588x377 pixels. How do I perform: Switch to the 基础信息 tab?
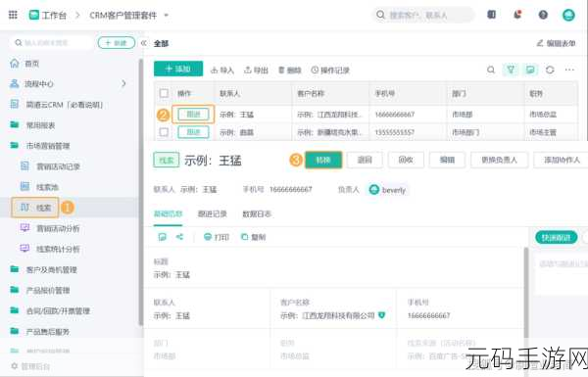tap(168, 214)
